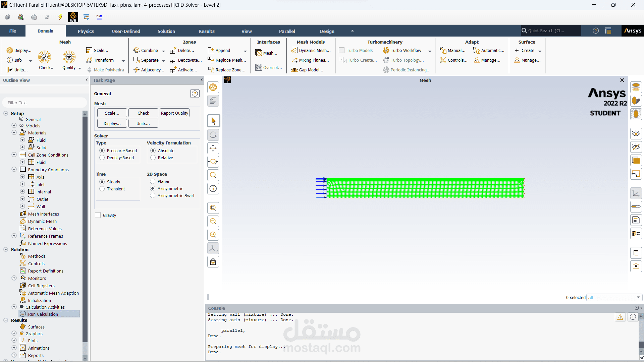The width and height of the screenshot is (644, 362).
Task: Switch to the Physics ribbon tab
Action: tap(86, 31)
